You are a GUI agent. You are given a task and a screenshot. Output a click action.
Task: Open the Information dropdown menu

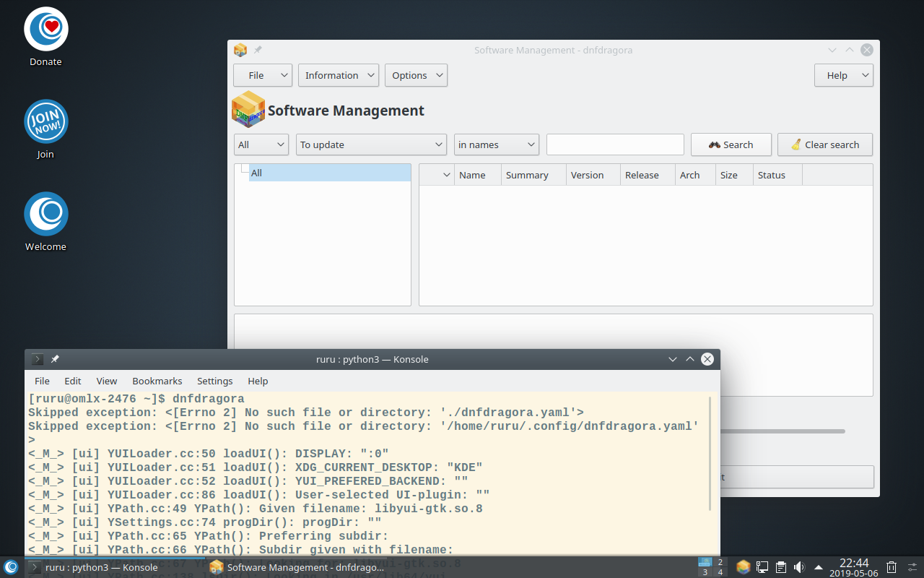tap(339, 75)
